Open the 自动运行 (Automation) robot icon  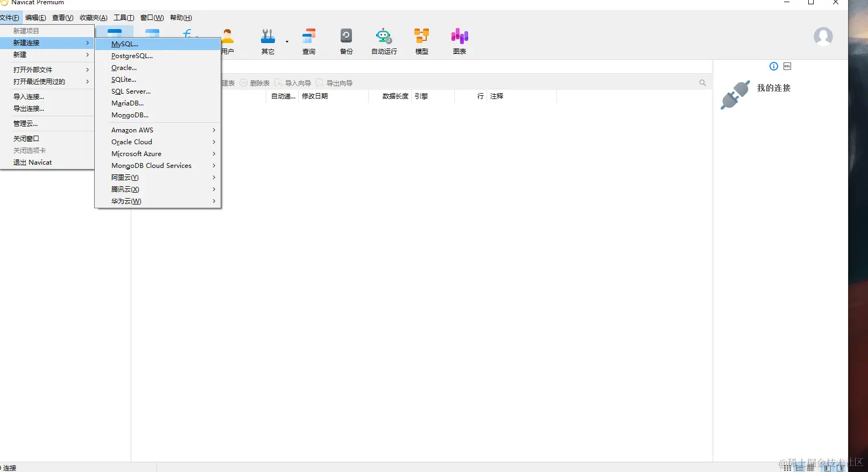pos(384,42)
